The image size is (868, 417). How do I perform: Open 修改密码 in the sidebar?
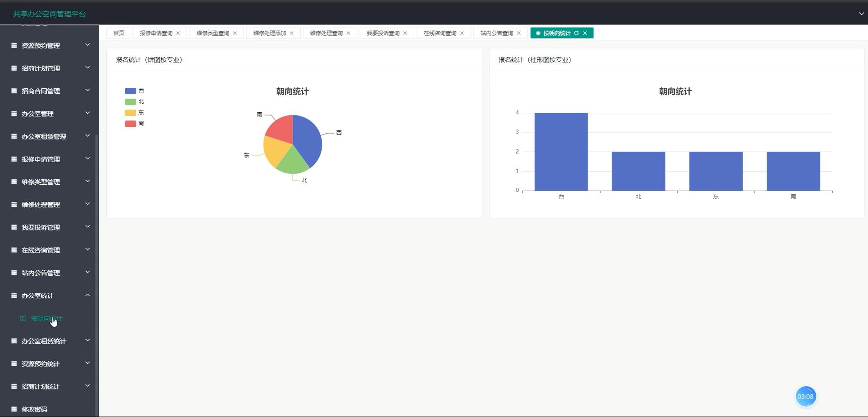pyautogui.click(x=34, y=409)
